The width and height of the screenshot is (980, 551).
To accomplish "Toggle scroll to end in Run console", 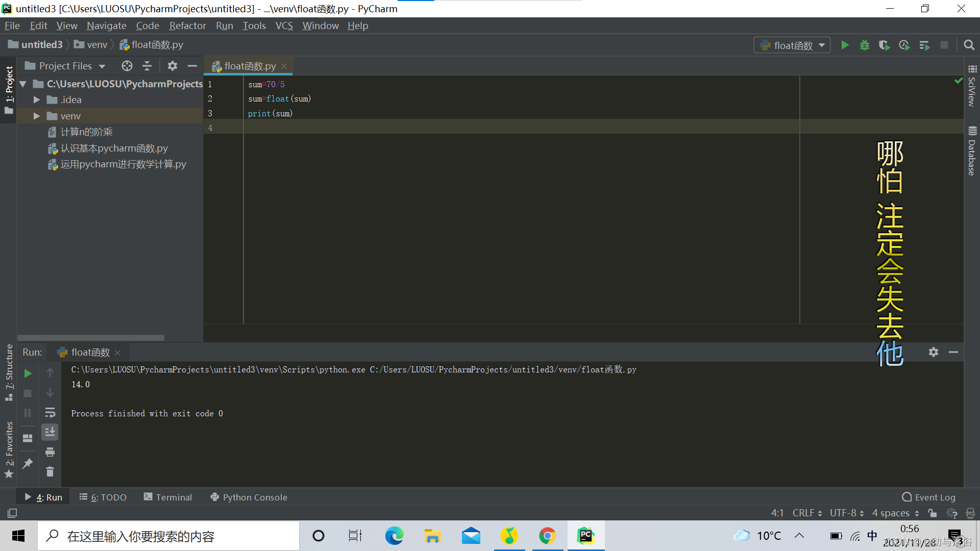I will pos(50,432).
